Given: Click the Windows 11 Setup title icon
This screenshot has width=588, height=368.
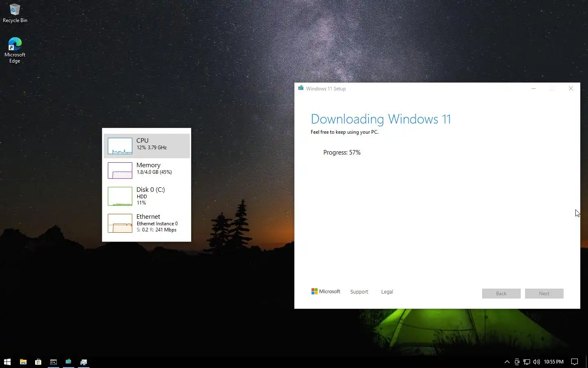Looking at the screenshot, I should [301, 88].
